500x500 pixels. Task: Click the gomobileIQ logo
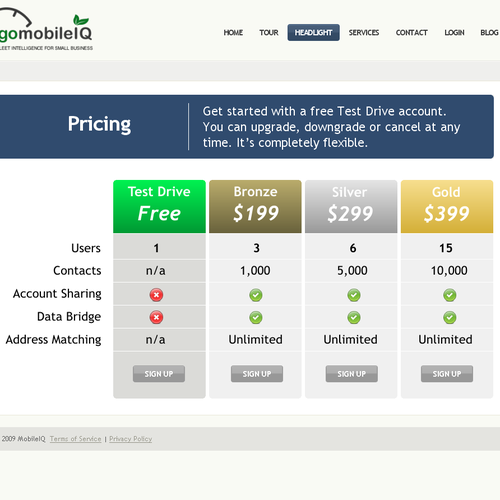pos(46,29)
